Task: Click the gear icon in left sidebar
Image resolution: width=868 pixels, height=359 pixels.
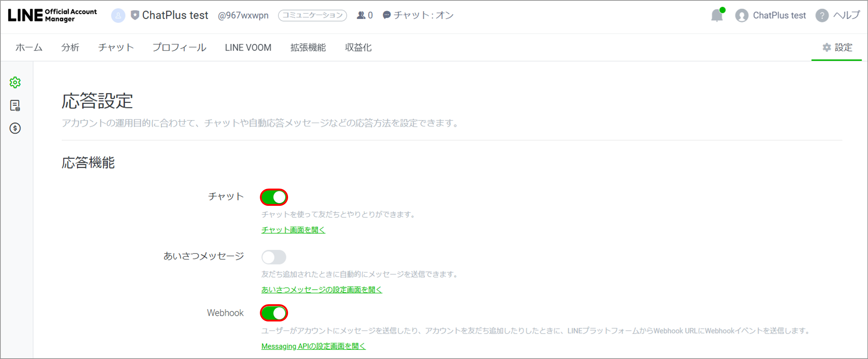Action: pos(15,82)
